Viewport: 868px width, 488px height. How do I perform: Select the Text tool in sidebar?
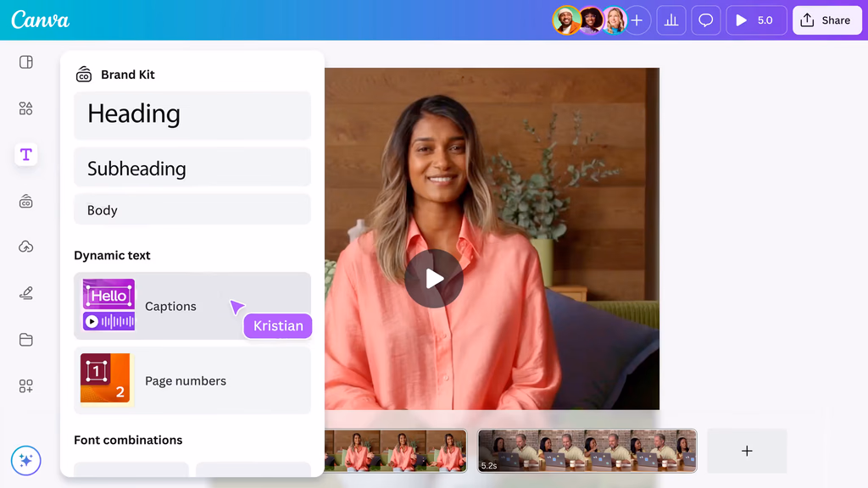(x=26, y=154)
